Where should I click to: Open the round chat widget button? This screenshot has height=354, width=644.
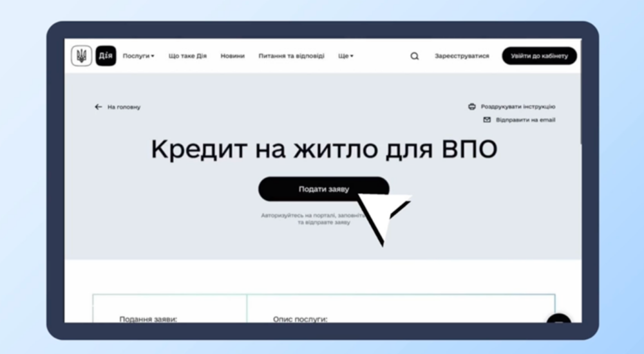(x=559, y=318)
